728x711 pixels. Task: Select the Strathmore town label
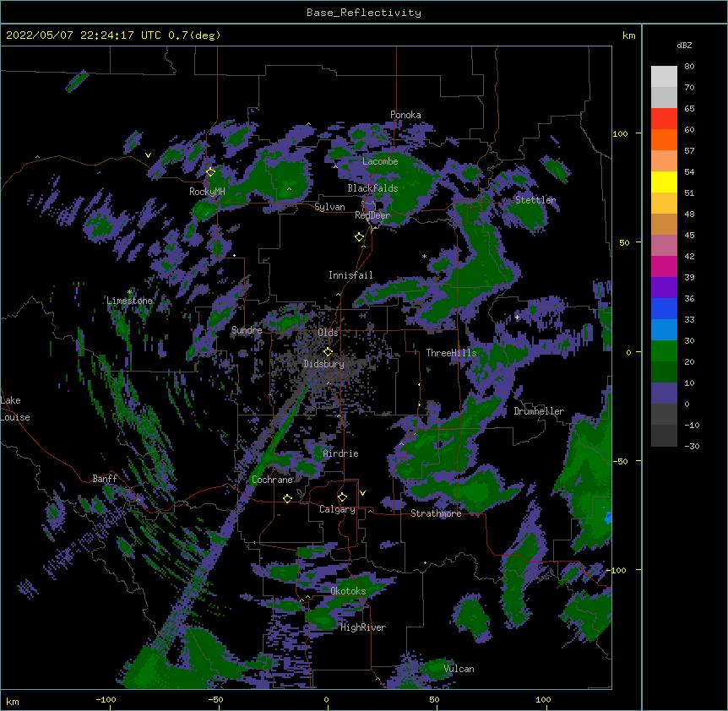pos(436,513)
